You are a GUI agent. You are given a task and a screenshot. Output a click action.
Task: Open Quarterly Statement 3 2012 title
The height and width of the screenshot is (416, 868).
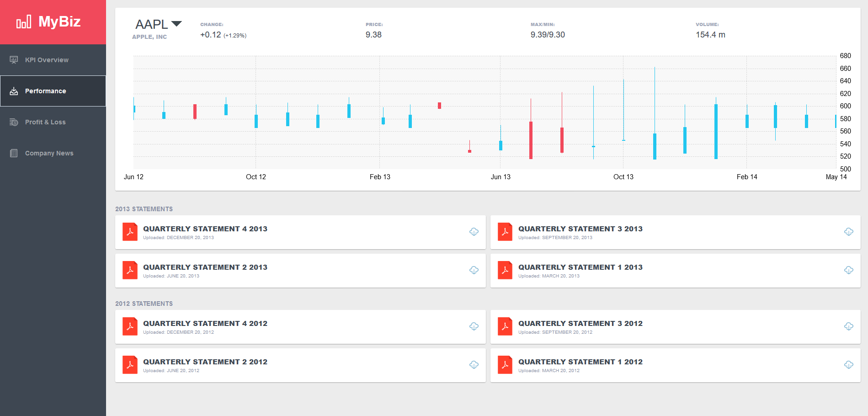pos(580,324)
